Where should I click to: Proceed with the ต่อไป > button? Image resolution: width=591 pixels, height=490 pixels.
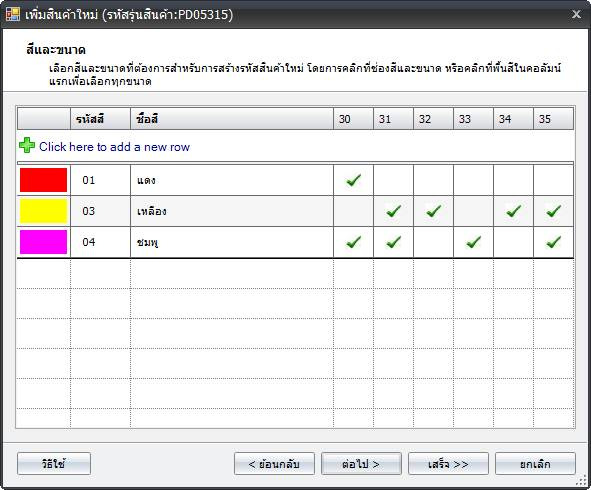pyautogui.click(x=361, y=464)
